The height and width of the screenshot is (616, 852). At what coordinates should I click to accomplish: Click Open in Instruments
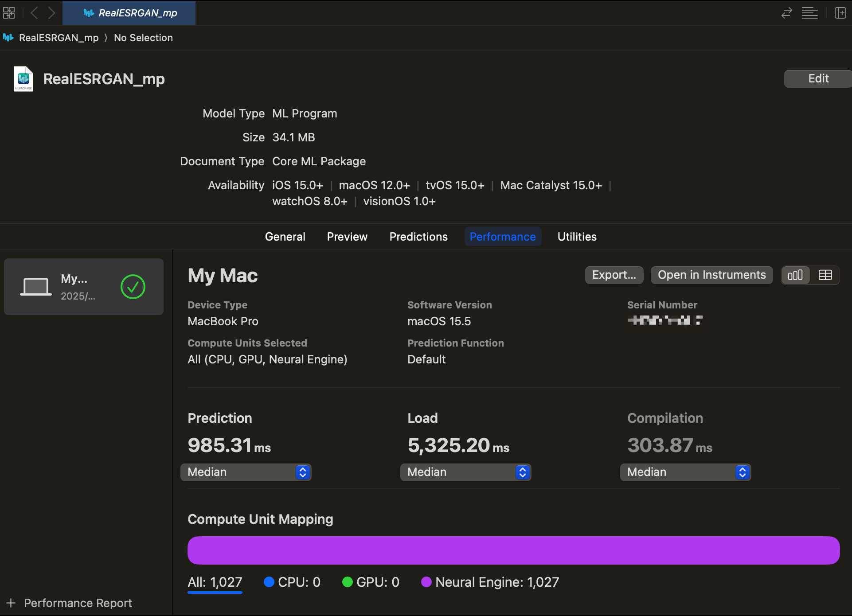click(711, 275)
